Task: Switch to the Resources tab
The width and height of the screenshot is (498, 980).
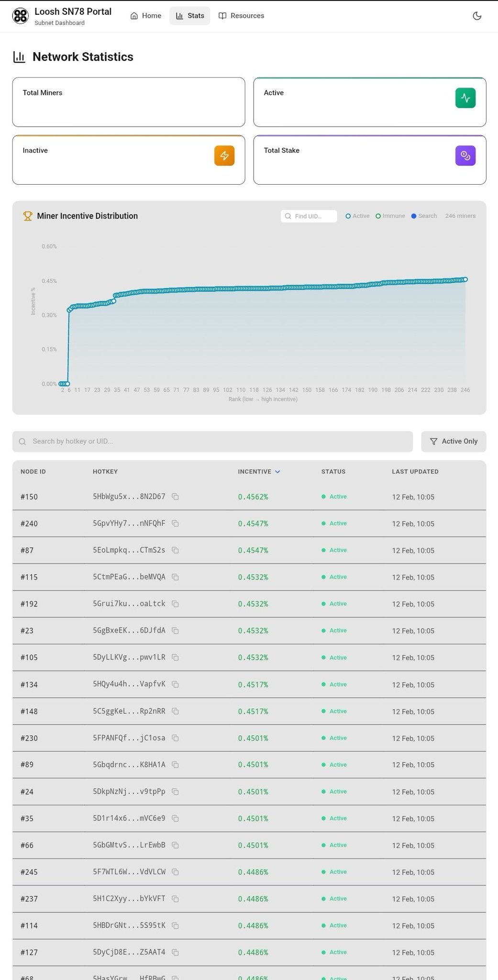Action: click(x=241, y=16)
